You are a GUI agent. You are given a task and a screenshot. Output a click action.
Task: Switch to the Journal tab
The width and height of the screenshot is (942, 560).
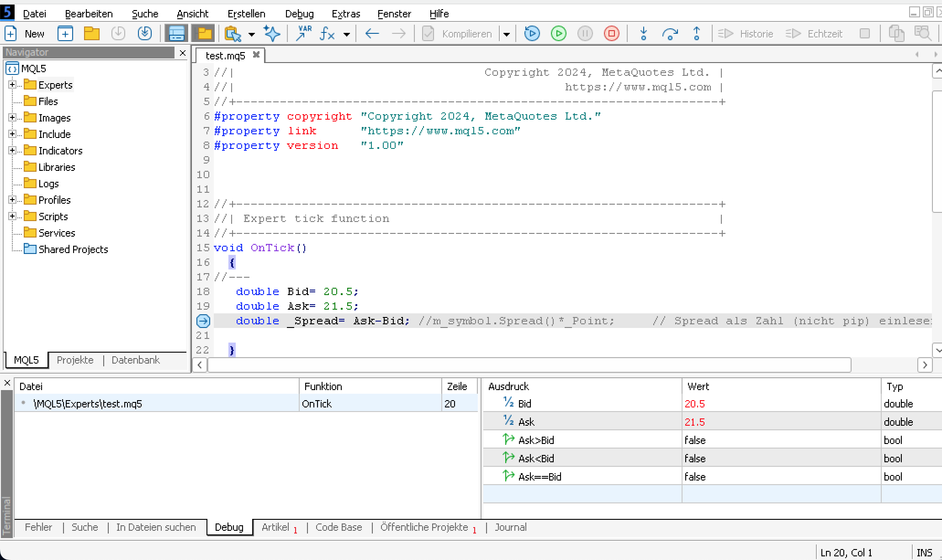click(510, 527)
